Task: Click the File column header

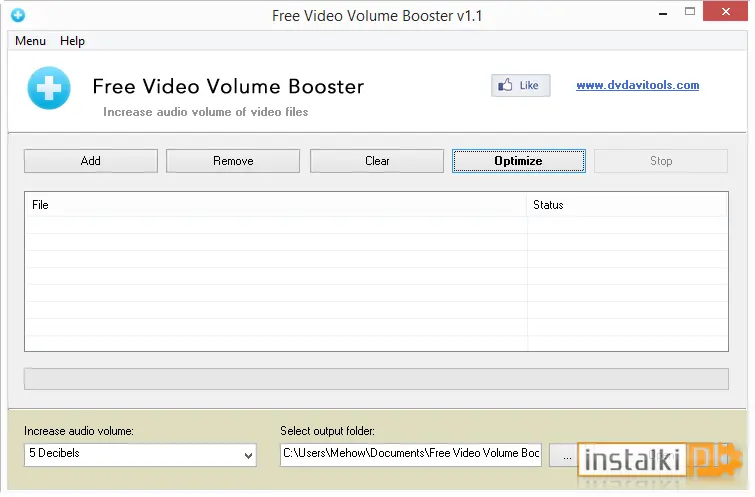Action: point(276,205)
